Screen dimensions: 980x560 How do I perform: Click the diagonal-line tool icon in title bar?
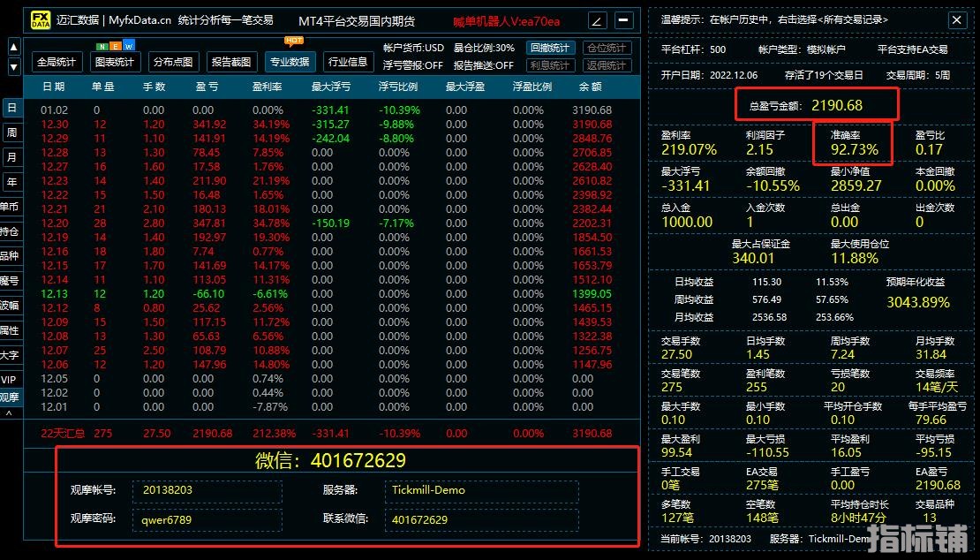[x=597, y=20]
